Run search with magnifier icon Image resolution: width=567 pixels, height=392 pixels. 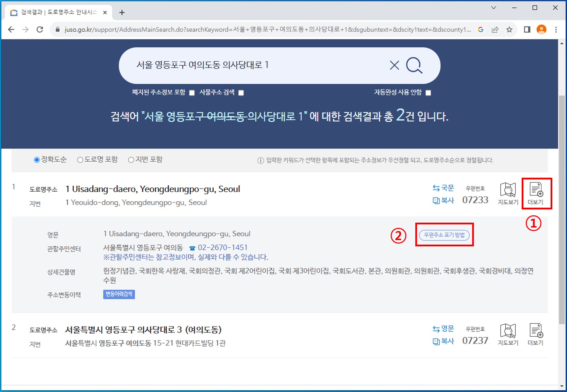pyautogui.click(x=414, y=65)
